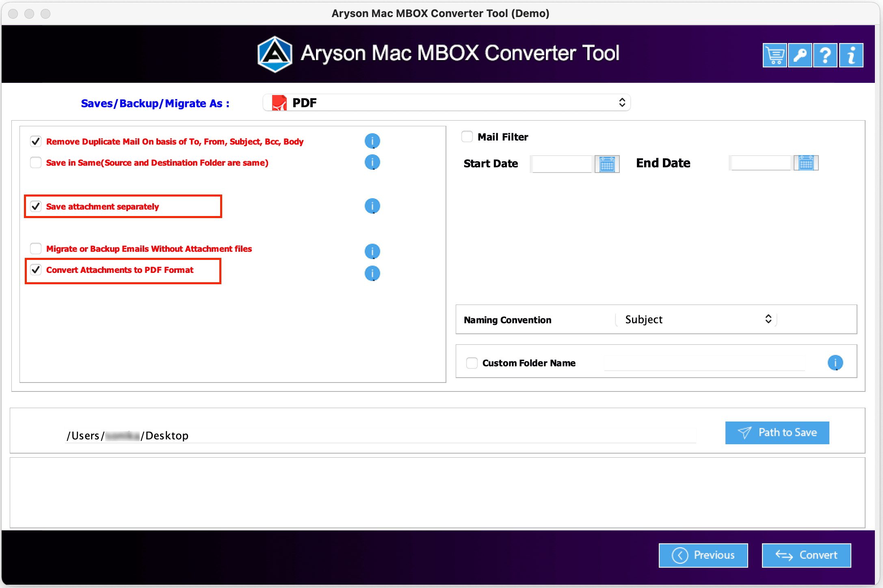Show info for Save attachment separately
The width and height of the screenshot is (883, 588).
(x=372, y=206)
